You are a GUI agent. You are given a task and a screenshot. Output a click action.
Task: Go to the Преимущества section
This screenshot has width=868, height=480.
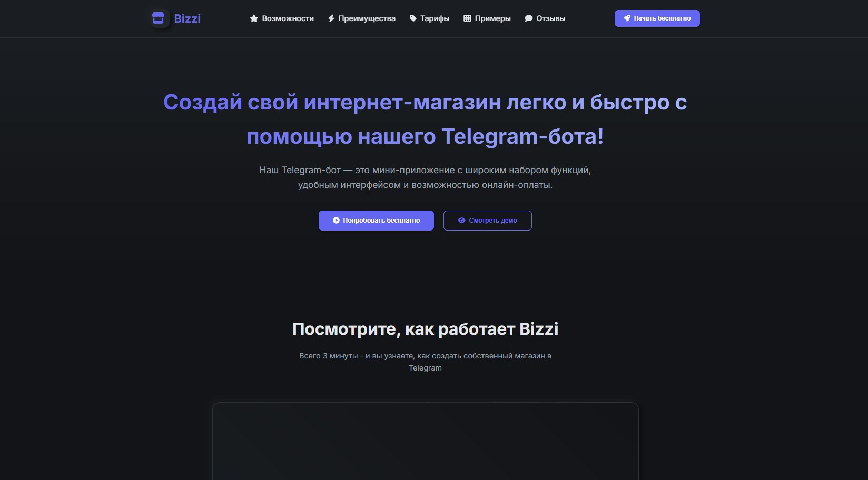tap(367, 18)
